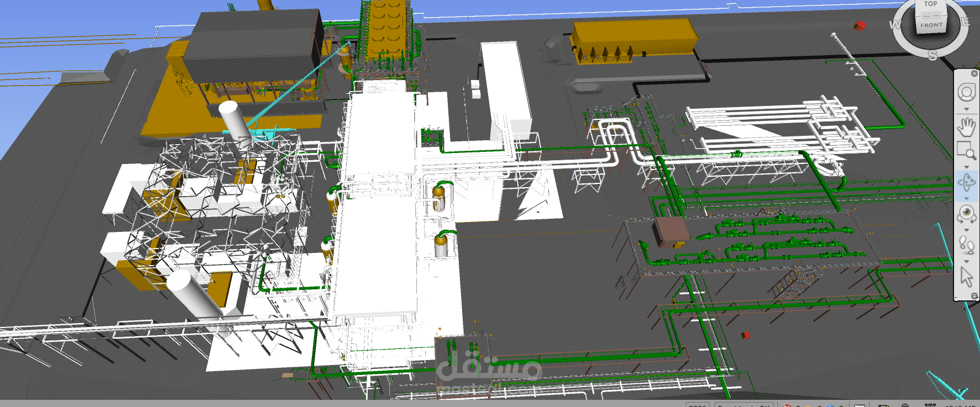Image resolution: width=980 pixels, height=407 pixels.
Task: Choose the Select arrow tool
Action: point(966,277)
